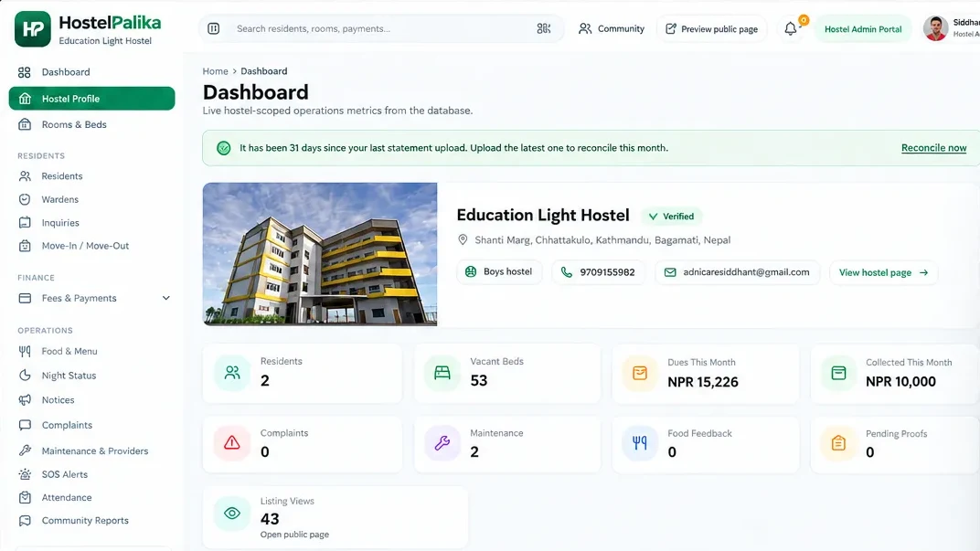Viewport: 980px width, 551px height.
Task: Click the Rooms & Beds icon in sidebar
Action: click(25, 124)
